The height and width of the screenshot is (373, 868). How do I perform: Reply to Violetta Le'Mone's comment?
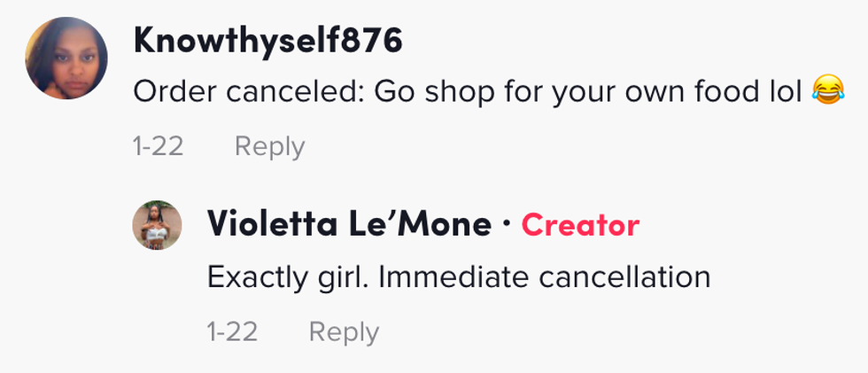point(344,332)
